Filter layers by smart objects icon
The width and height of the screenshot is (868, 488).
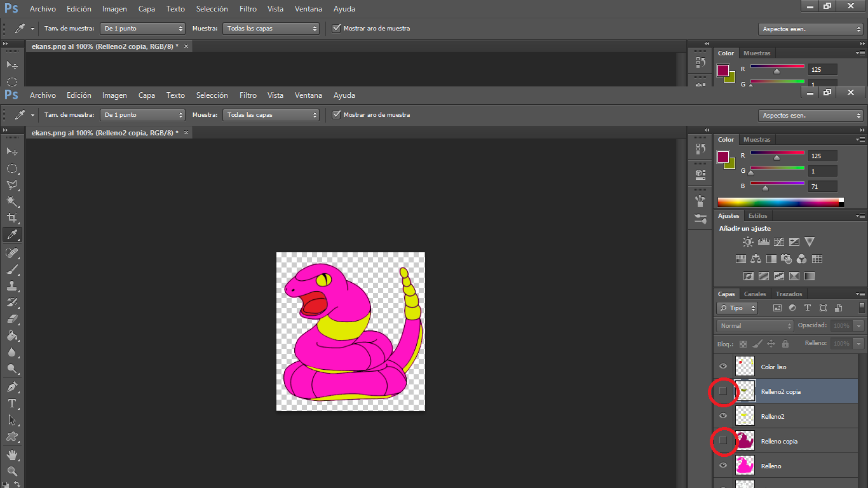click(x=838, y=308)
